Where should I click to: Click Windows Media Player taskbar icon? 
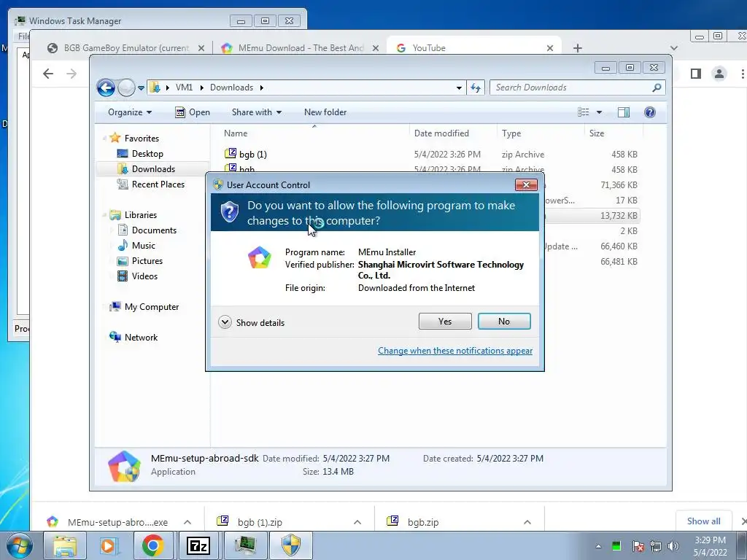(x=108, y=545)
